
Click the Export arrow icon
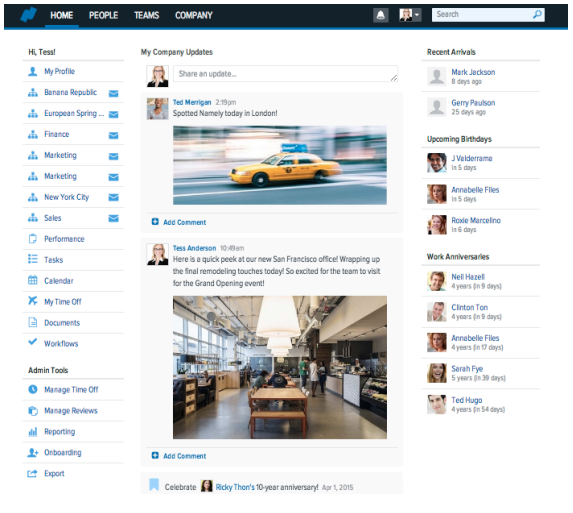coord(33,473)
